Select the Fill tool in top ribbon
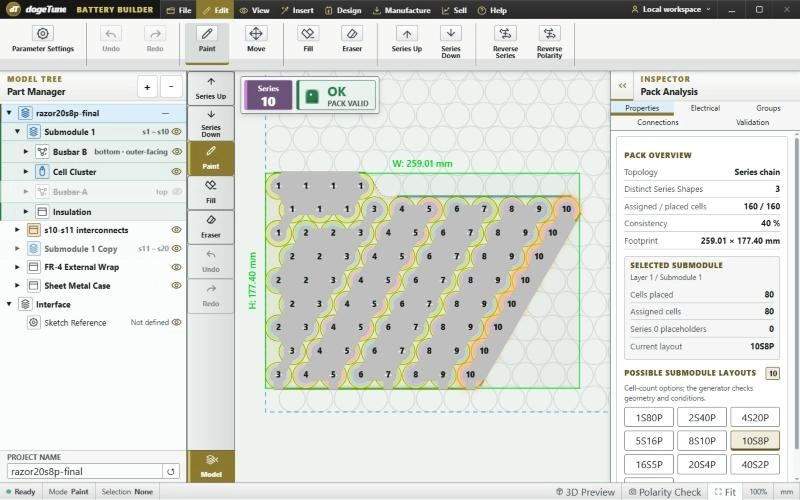The image size is (800, 500). click(x=308, y=40)
